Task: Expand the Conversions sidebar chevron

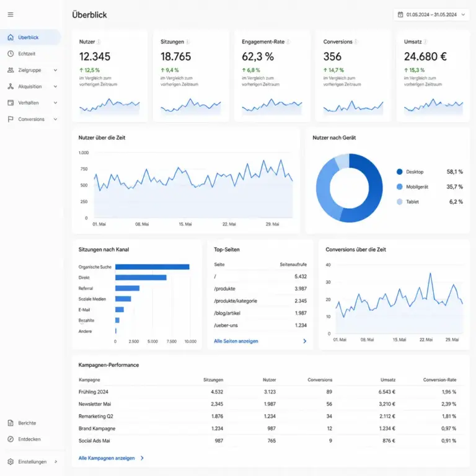Action: pyautogui.click(x=56, y=119)
